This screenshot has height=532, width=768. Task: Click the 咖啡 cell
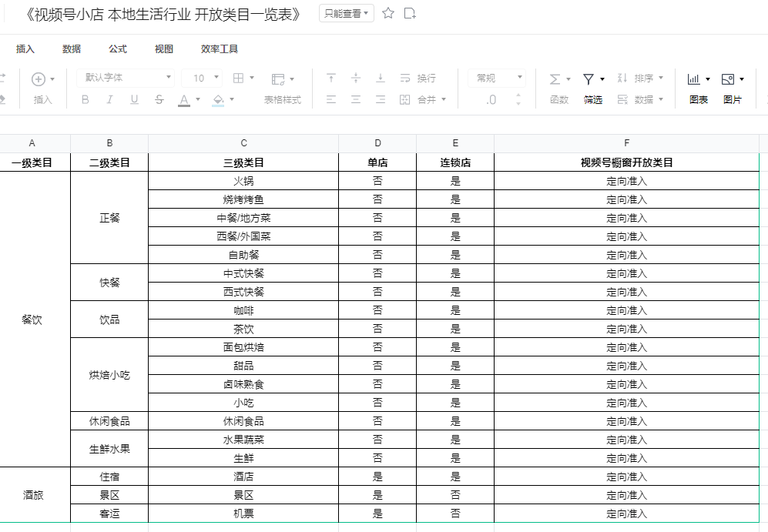[243, 310]
